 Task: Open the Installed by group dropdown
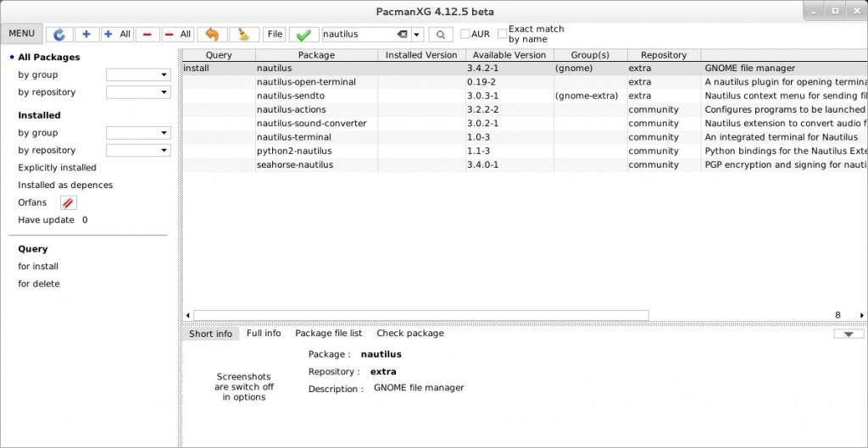coord(138,133)
